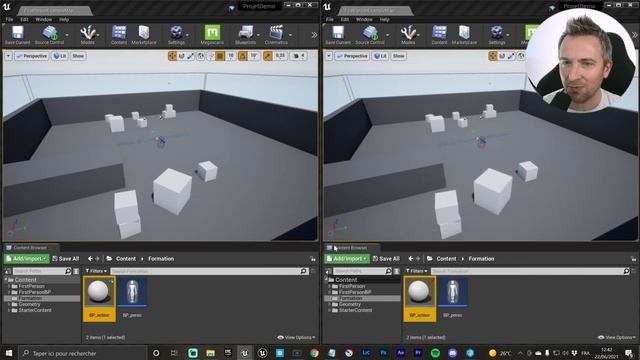The image size is (640, 360).
Task: Expand StarterContent folder in right tree
Action: 329,310
